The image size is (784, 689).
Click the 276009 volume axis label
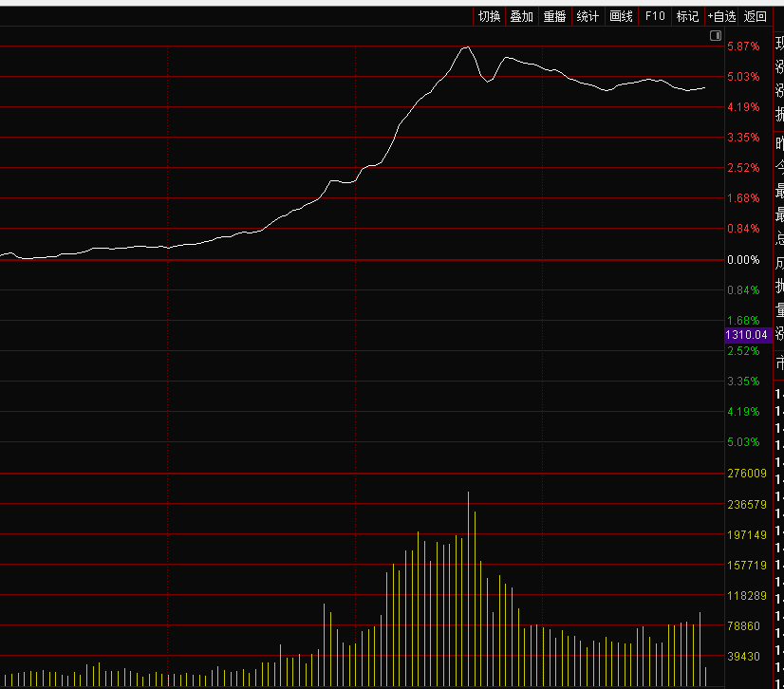(746, 474)
